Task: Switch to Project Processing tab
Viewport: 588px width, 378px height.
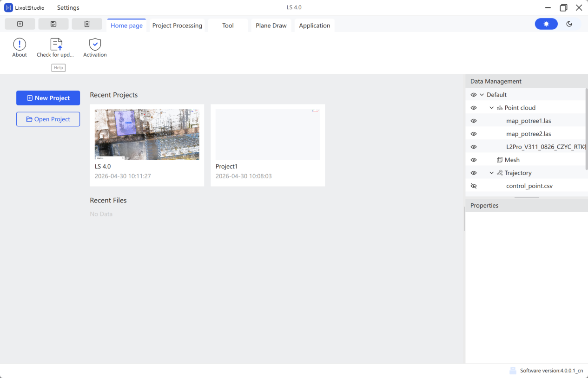Action: [177, 26]
